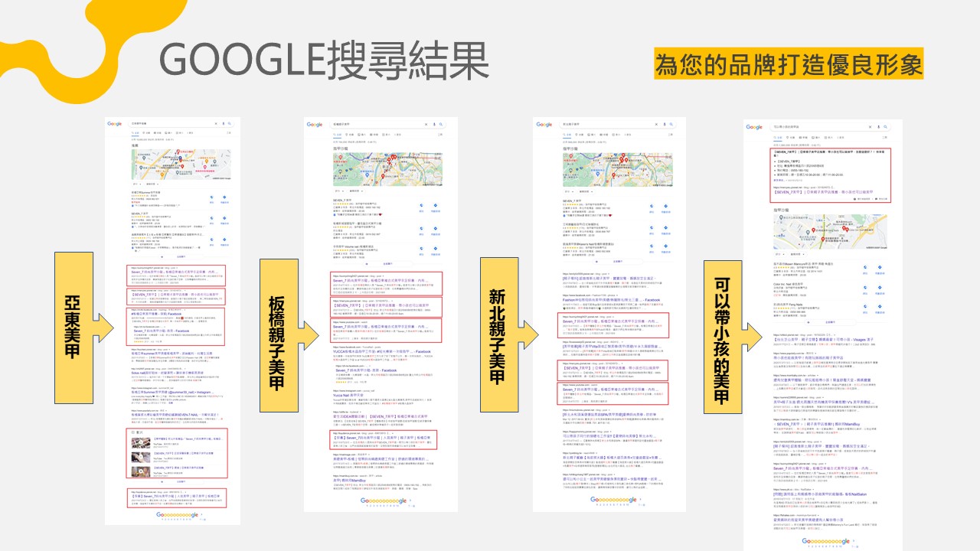Click the first YouTube video thumbnail in 亞東美甲 results
The width and height of the screenshot is (980, 551).
[x=140, y=442]
